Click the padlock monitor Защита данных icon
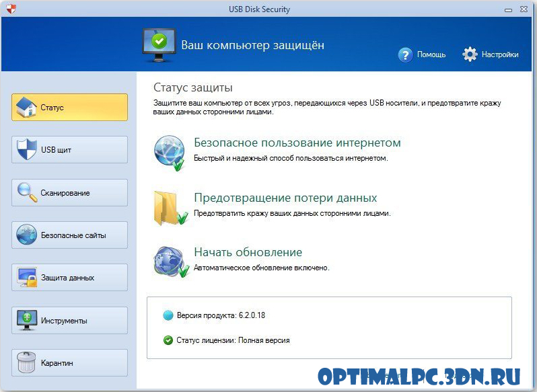Viewport: 537px width, 392px height. tap(27, 278)
